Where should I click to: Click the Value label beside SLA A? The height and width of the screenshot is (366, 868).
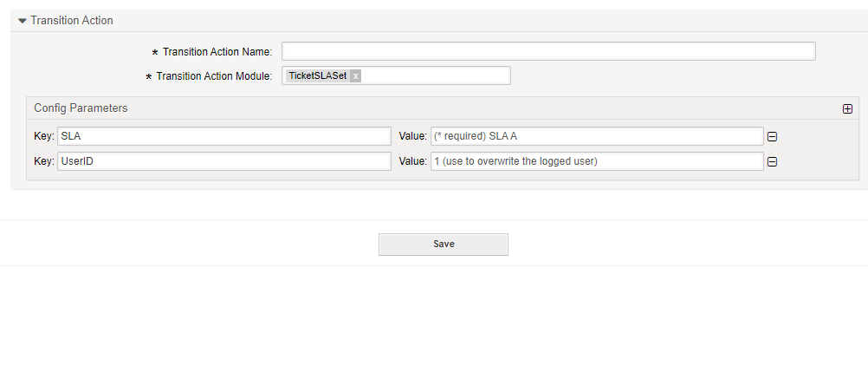[412, 136]
